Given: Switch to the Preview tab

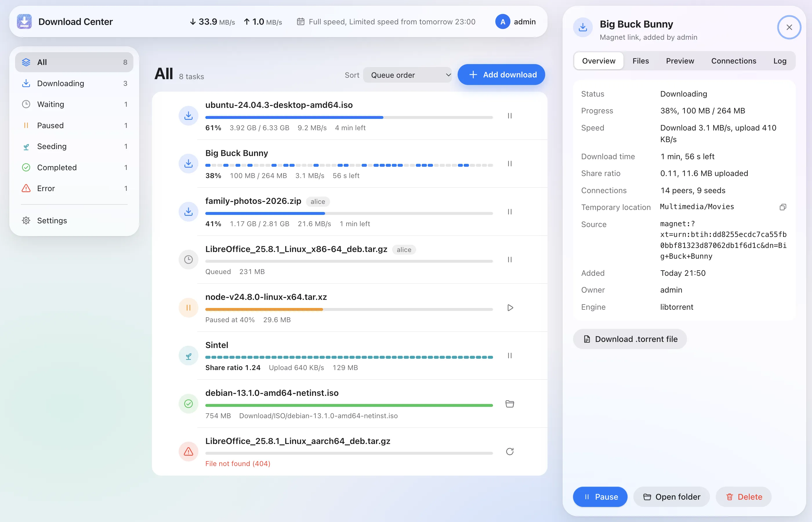Looking at the screenshot, I should coord(679,61).
